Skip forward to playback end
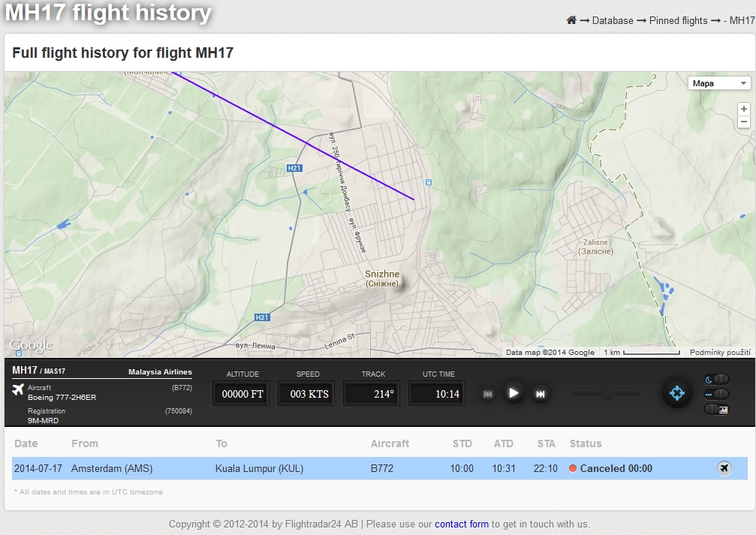756x535 pixels. pyautogui.click(x=541, y=394)
